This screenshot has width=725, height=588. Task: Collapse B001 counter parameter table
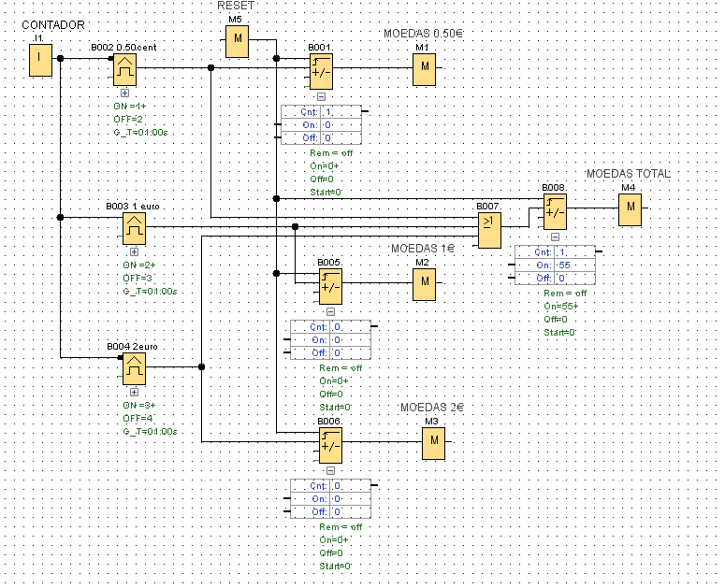coord(322,96)
